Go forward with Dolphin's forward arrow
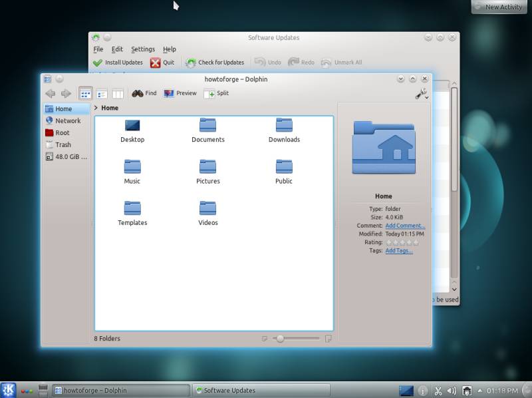 tap(66, 93)
